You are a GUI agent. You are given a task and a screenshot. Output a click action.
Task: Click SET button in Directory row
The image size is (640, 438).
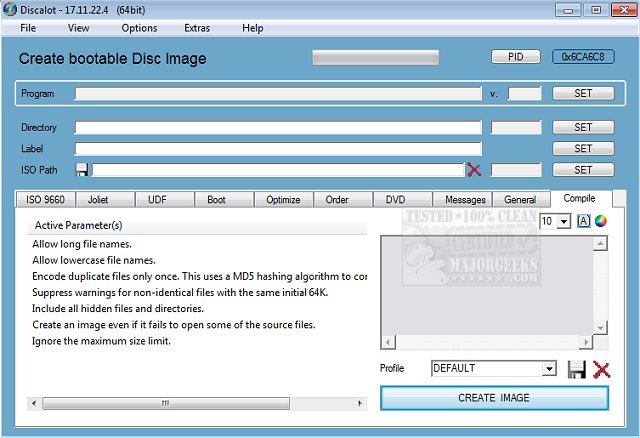click(583, 127)
